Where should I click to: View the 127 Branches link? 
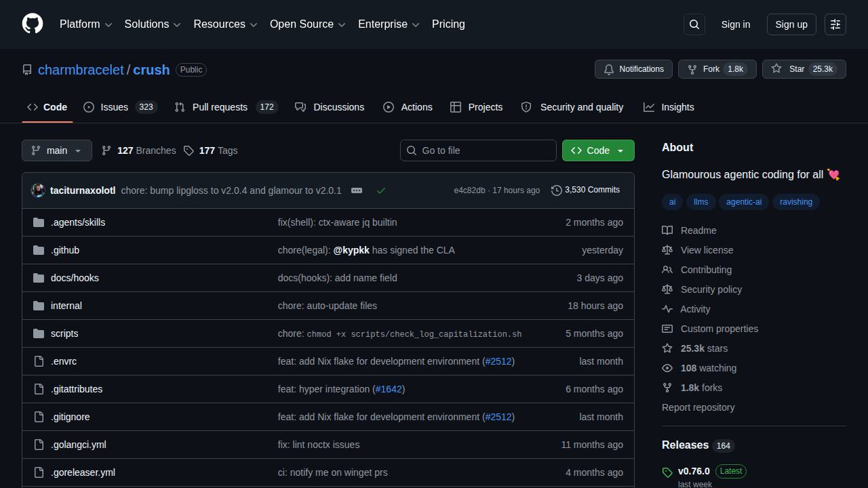pyautogui.click(x=139, y=150)
